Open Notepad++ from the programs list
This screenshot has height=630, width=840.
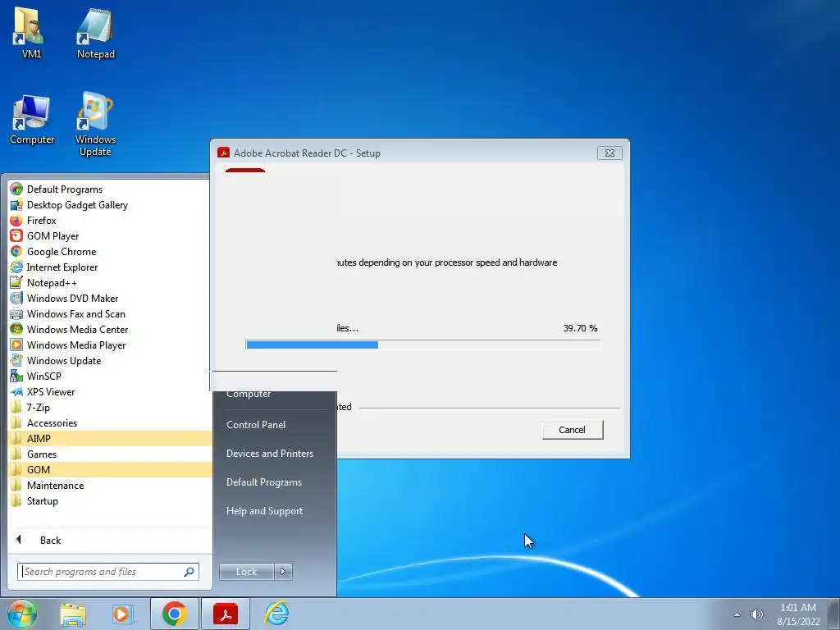[x=109, y=282]
